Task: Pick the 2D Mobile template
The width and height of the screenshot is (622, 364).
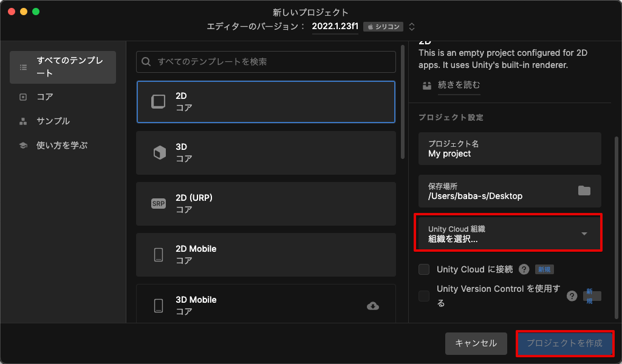Action: point(266,255)
